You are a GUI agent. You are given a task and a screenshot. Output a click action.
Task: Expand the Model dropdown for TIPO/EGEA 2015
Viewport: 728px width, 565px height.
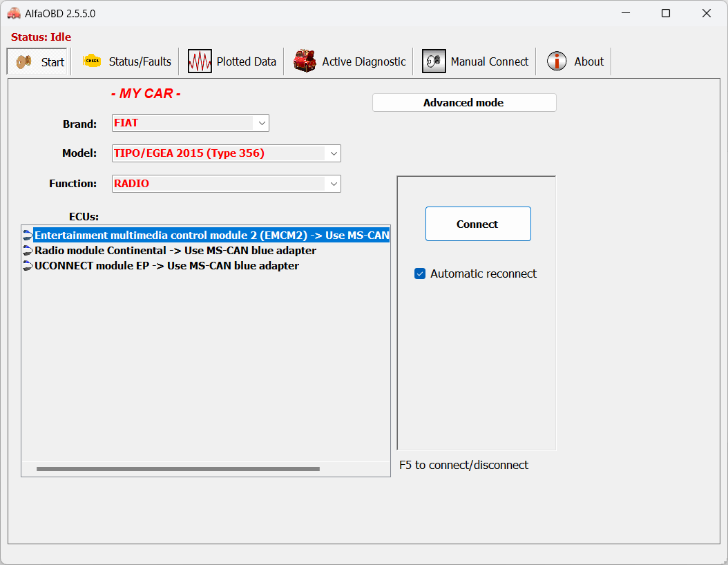pos(333,153)
